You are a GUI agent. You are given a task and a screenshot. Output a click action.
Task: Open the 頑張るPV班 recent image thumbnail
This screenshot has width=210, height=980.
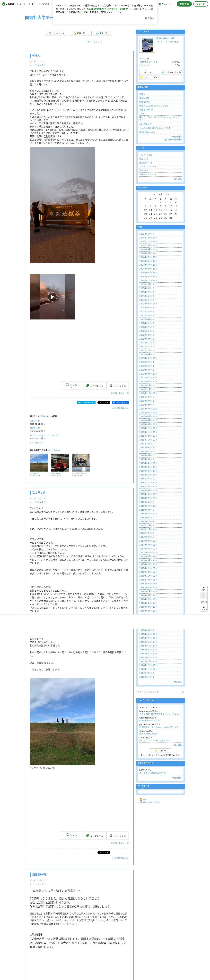[60, 463]
